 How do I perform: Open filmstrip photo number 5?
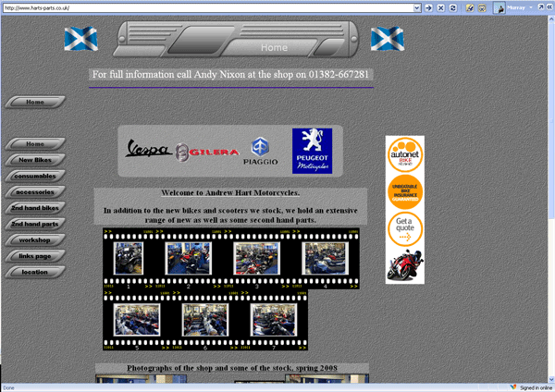137,320
